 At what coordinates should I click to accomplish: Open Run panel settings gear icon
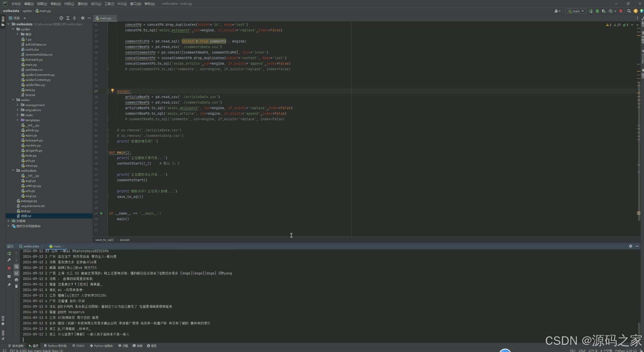click(x=630, y=246)
